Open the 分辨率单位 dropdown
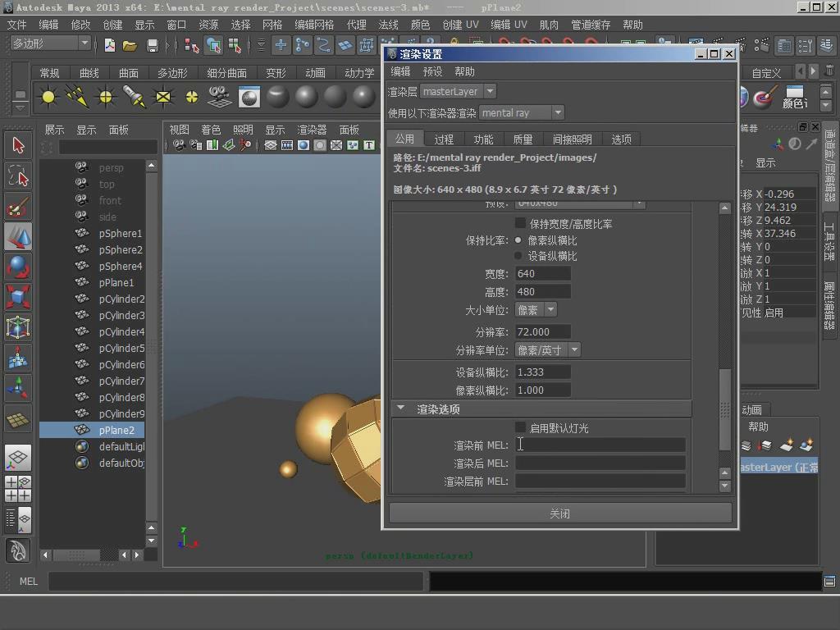The image size is (840, 630). click(547, 349)
